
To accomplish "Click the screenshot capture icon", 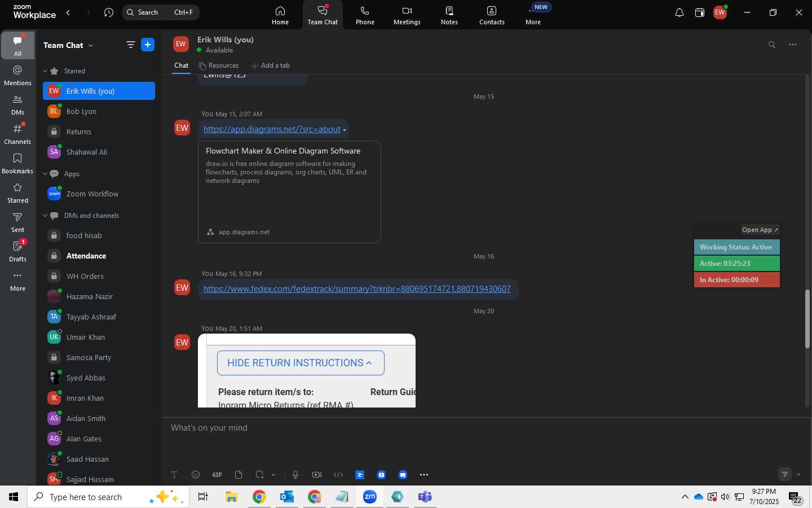I will point(259,475).
